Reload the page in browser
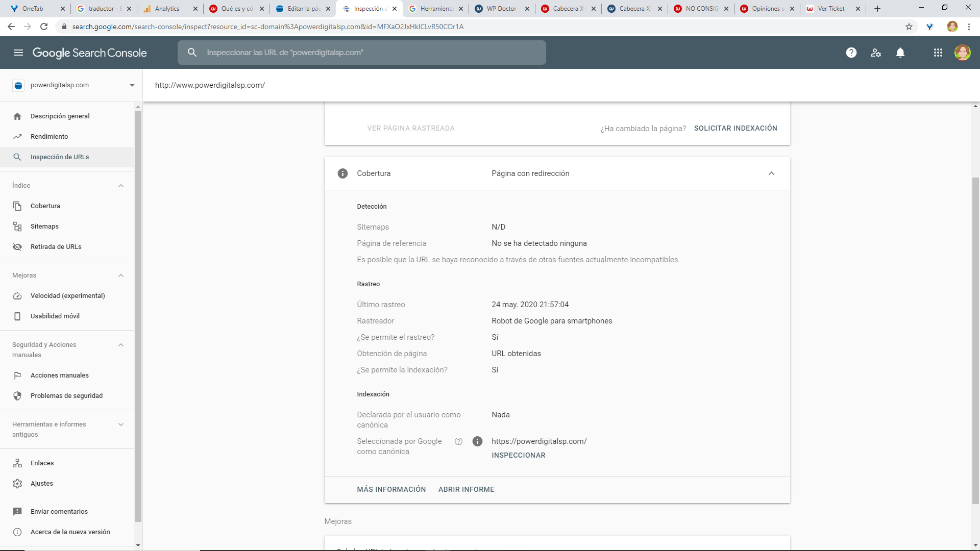The image size is (980, 551). tap(44, 27)
